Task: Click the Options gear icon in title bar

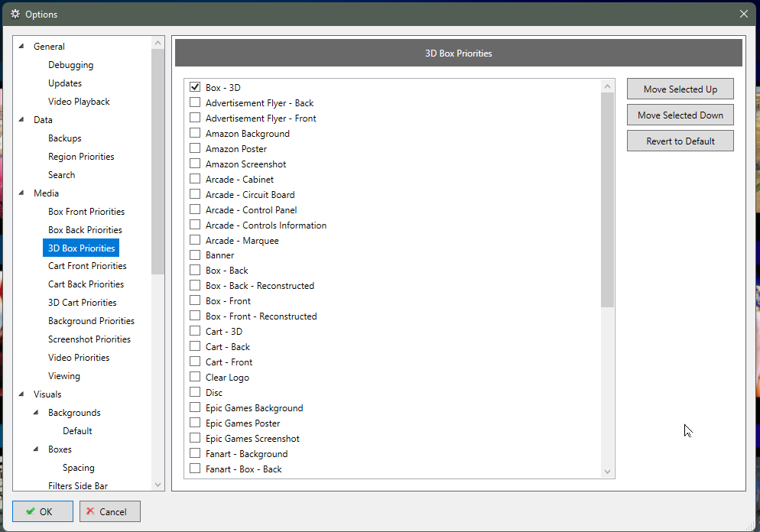Action: [15, 14]
